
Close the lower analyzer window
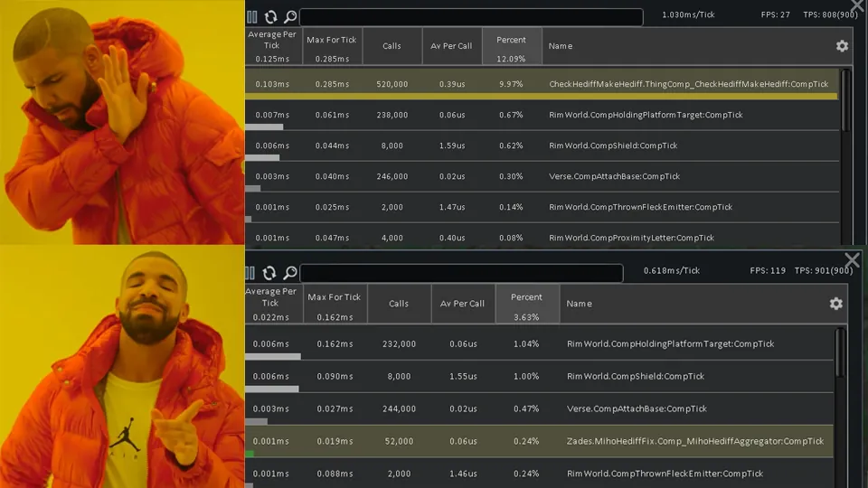[x=852, y=261]
